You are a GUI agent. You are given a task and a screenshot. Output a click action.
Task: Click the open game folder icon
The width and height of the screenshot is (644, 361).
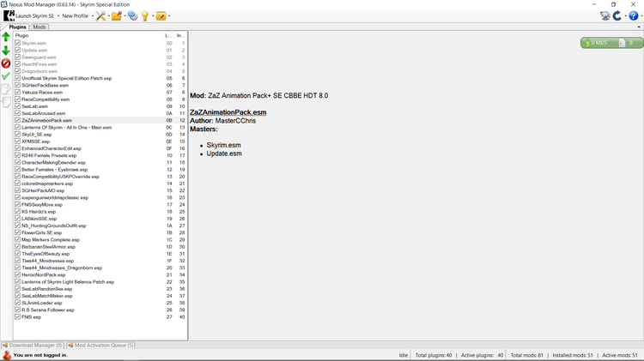(116, 16)
